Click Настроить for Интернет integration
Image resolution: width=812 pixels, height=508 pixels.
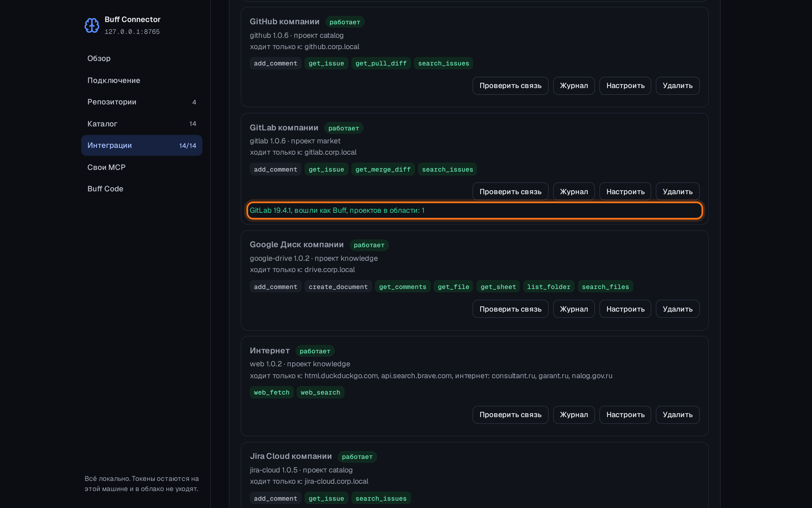click(625, 415)
